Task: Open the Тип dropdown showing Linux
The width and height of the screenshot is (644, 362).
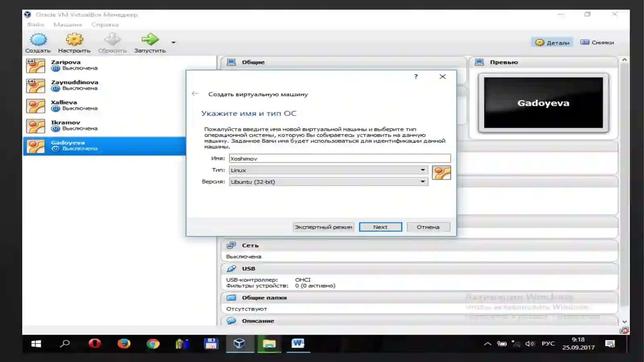Action: (328, 170)
